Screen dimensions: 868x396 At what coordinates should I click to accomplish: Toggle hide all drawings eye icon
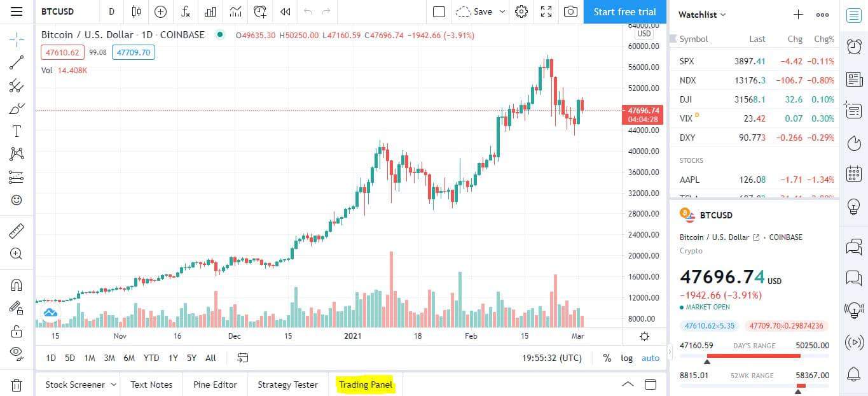click(17, 352)
